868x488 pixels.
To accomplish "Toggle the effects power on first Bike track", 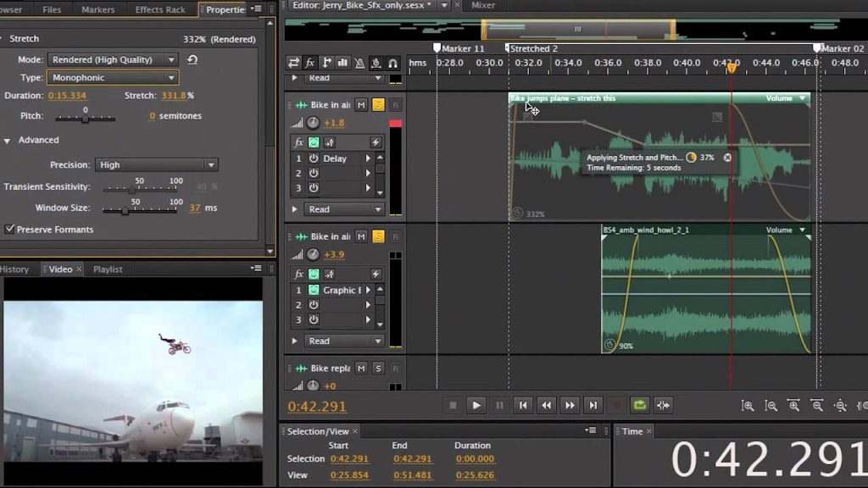I will tap(314, 142).
